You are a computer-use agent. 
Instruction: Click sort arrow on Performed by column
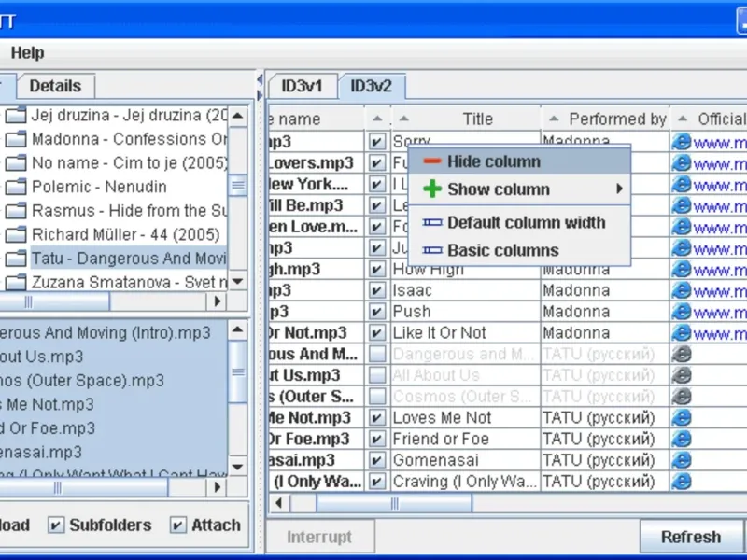click(554, 119)
